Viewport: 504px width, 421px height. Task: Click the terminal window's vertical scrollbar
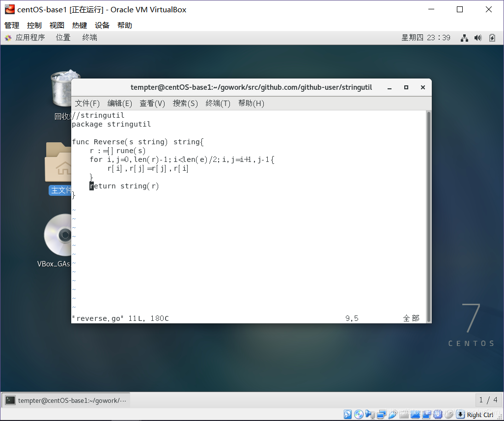tap(428, 216)
